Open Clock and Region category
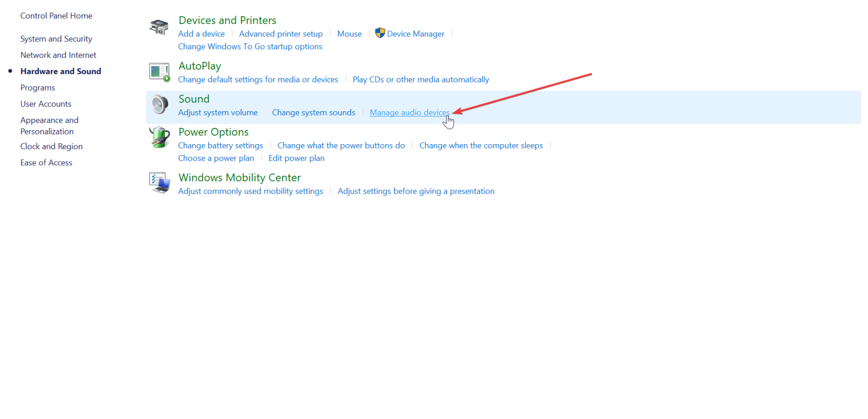868x419 pixels. coord(52,146)
